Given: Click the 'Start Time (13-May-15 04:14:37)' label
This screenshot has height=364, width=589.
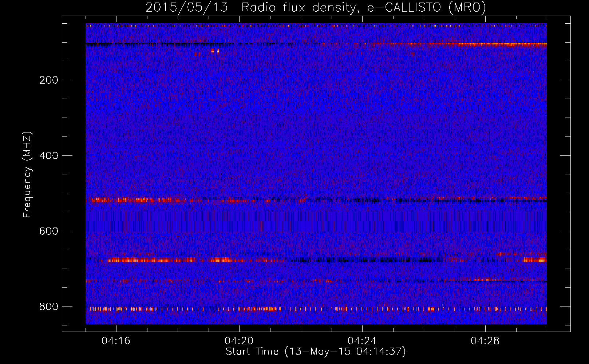Looking at the screenshot, I should tap(316, 352).
